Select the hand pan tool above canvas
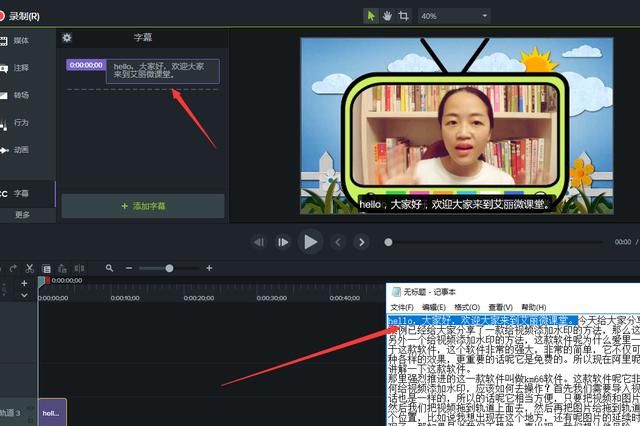 387,16
